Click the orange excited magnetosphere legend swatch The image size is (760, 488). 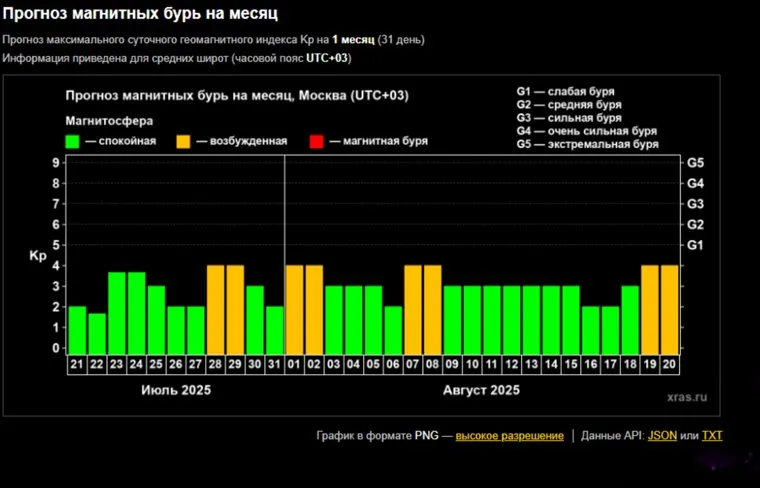(x=184, y=141)
